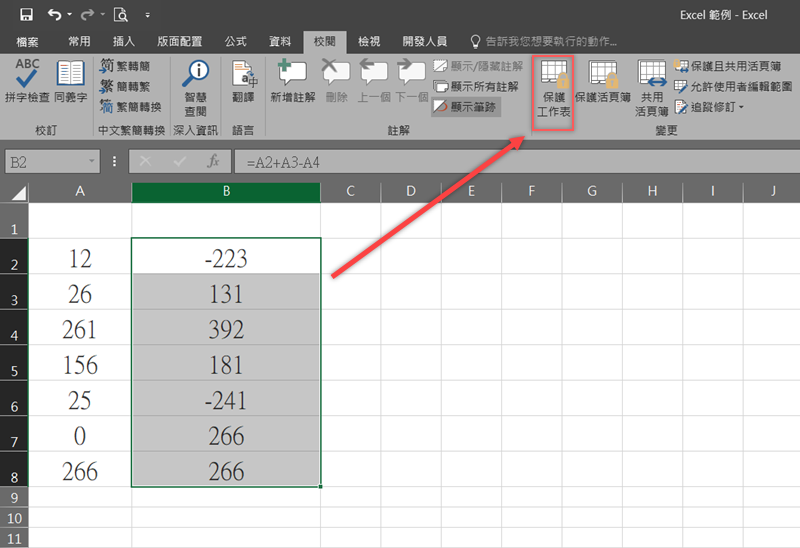Click the Save icon in quick access toolbar
The height and width of the screenshot is (548, 800).
[26, 15]
